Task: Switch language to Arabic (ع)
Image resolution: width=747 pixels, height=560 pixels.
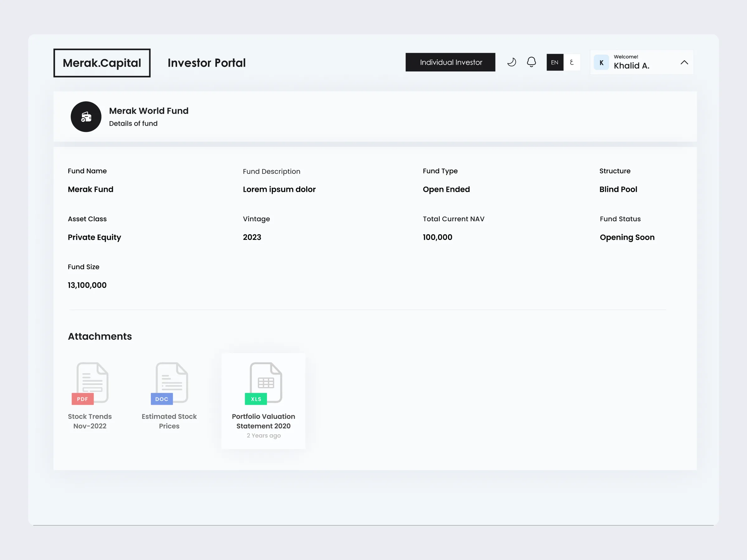Action: coord(572,62)
